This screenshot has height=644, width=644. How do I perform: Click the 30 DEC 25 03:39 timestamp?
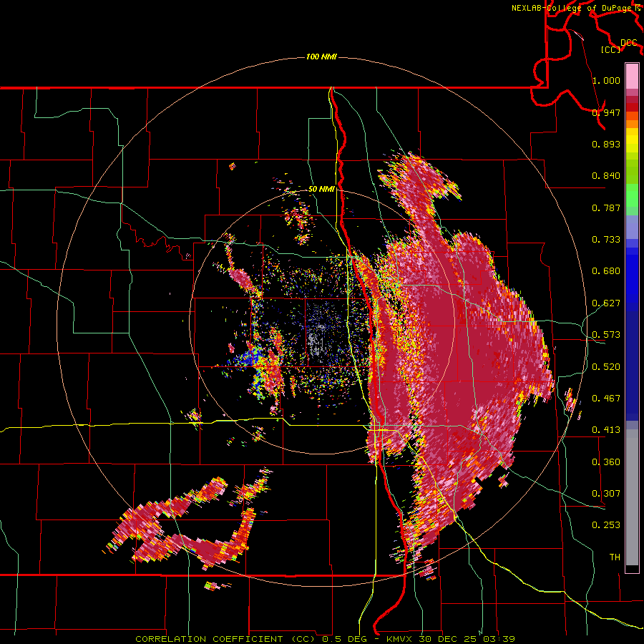tap(467, 639)
